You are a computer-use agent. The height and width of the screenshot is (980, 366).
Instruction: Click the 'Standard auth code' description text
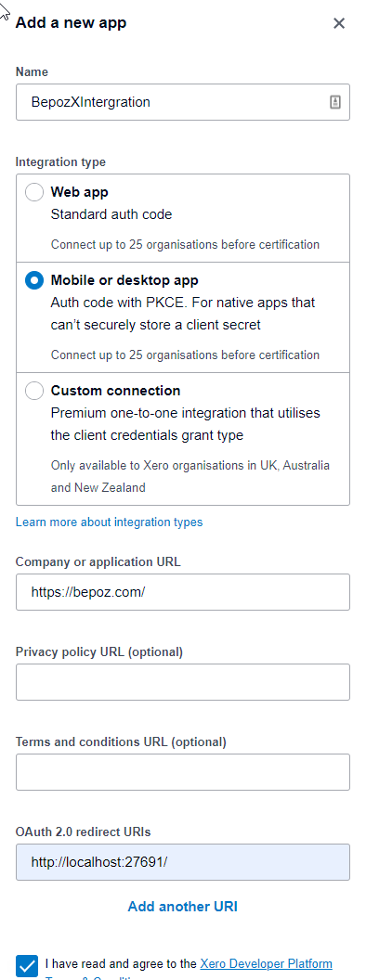coord(111,214)
